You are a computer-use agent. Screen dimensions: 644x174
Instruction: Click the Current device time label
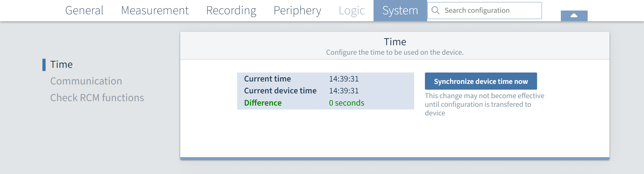tap(280, 91)
